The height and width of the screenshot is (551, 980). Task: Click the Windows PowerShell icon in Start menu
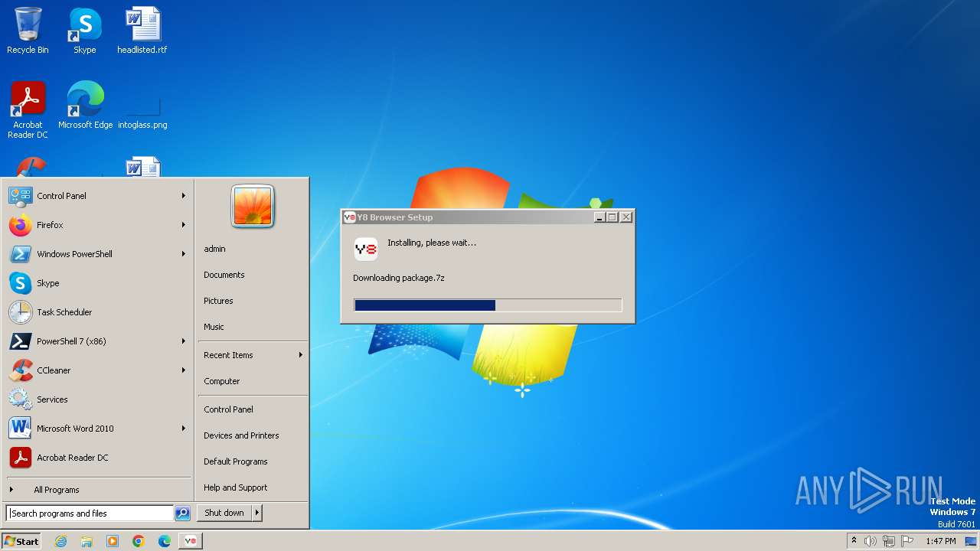[21, 254]
